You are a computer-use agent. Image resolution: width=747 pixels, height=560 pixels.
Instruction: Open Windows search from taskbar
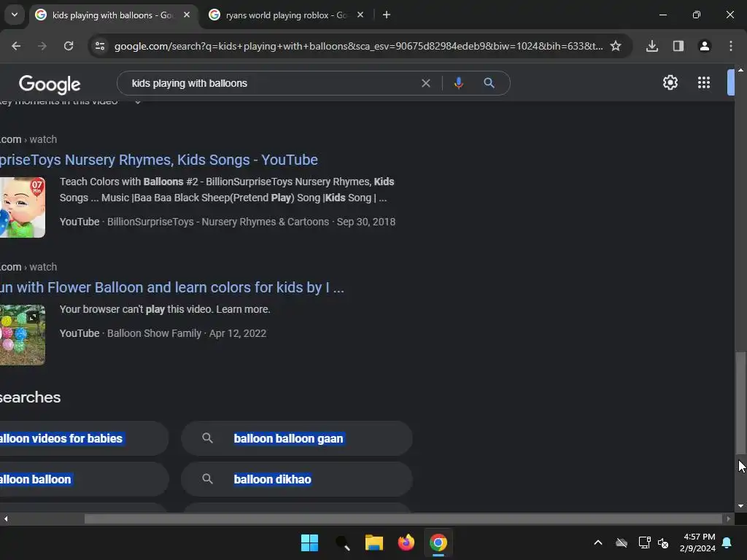342,542
